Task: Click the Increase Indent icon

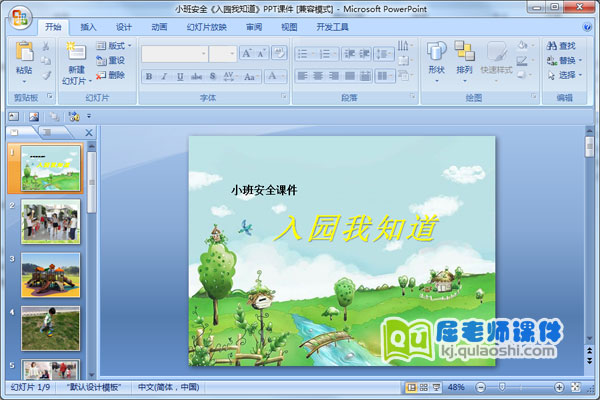Action: [364, 54]
